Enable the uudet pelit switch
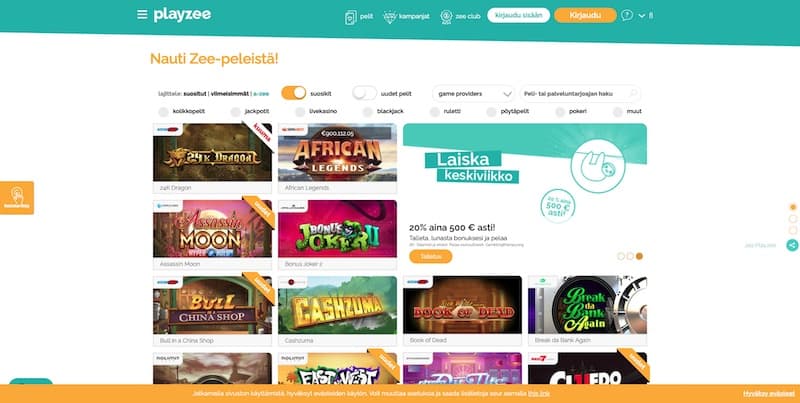 364,93
